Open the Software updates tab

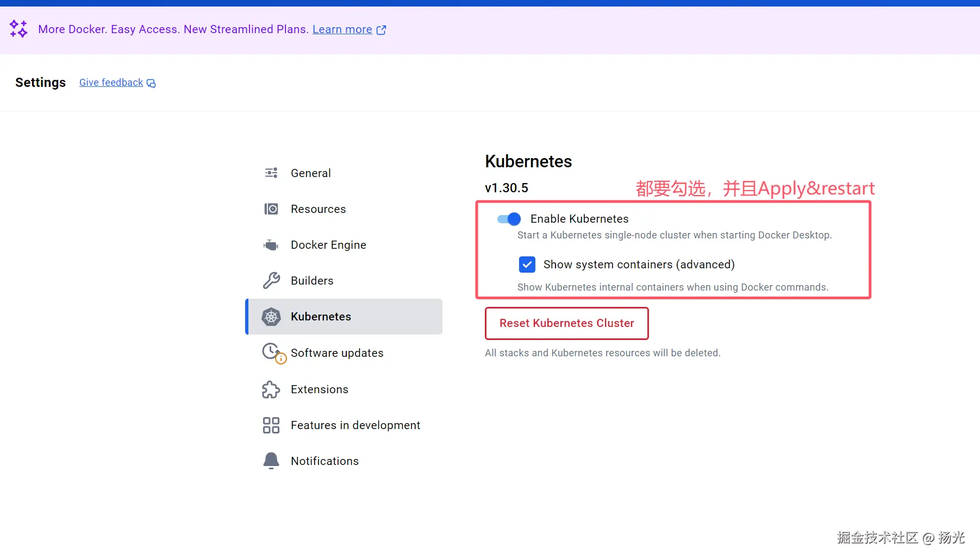coord(344,353)
